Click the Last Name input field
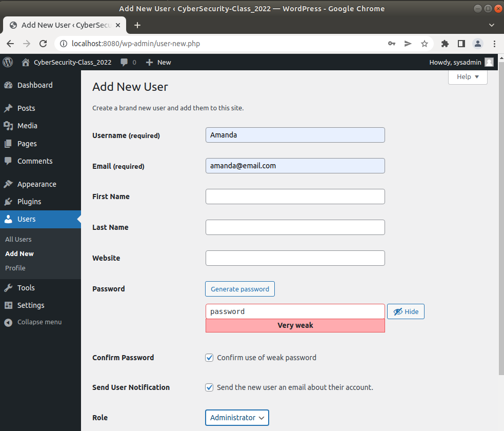This screenshot has width=504, height=431. (x=295, y=227)
